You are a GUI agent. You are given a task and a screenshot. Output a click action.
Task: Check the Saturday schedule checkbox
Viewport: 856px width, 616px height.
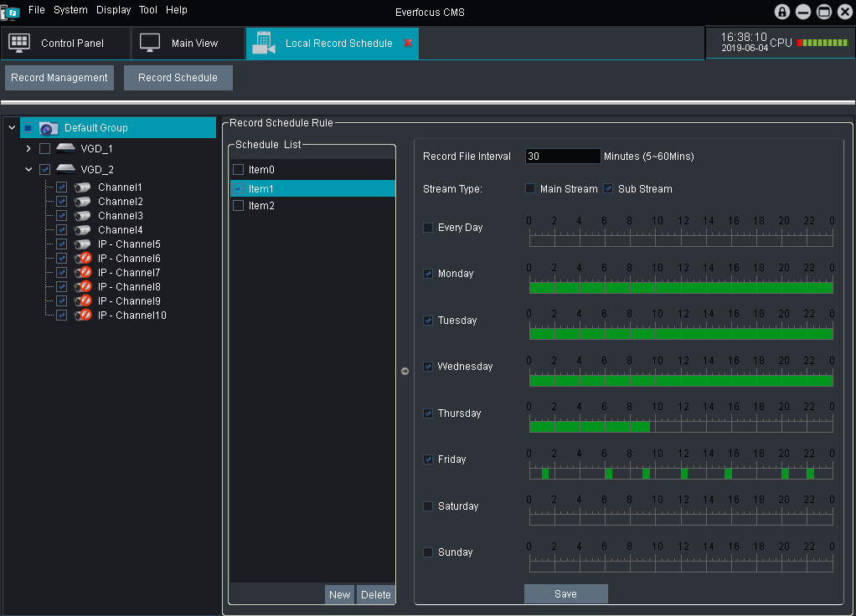429,506
